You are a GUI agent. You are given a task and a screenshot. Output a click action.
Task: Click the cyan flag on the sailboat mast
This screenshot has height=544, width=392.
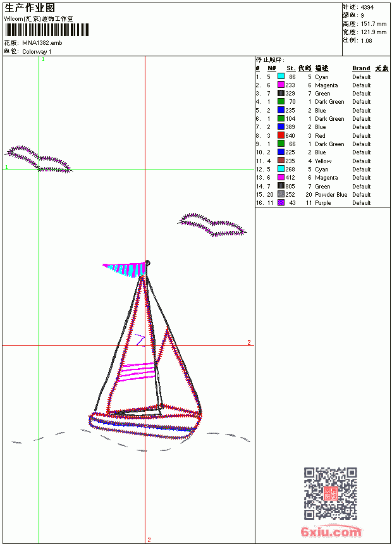[x=125, y=269]
